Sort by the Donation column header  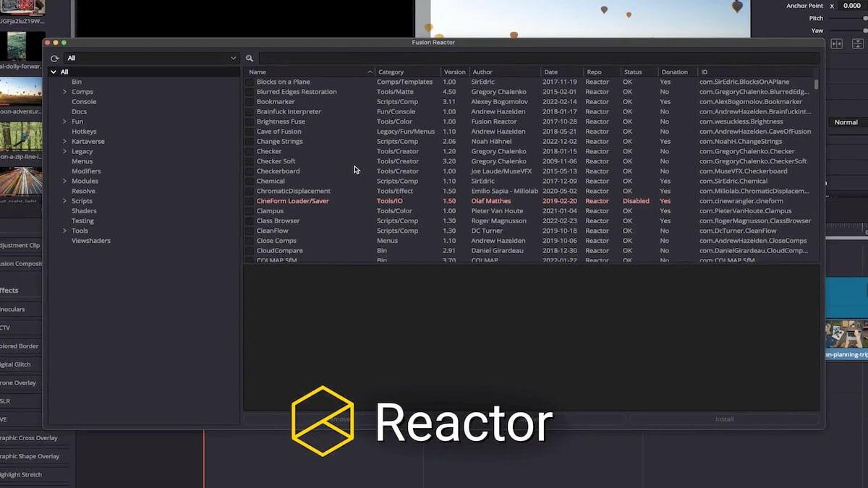(x=678, y=72)
